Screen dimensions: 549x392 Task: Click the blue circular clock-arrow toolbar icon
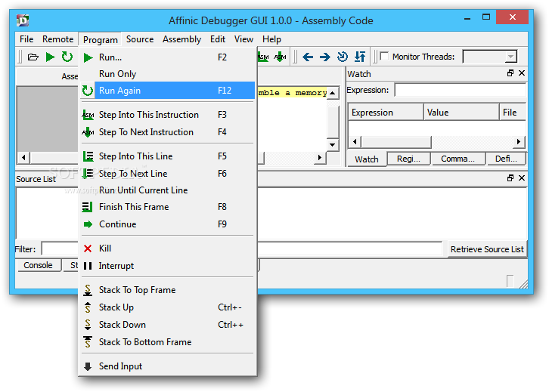pos(343,57)
